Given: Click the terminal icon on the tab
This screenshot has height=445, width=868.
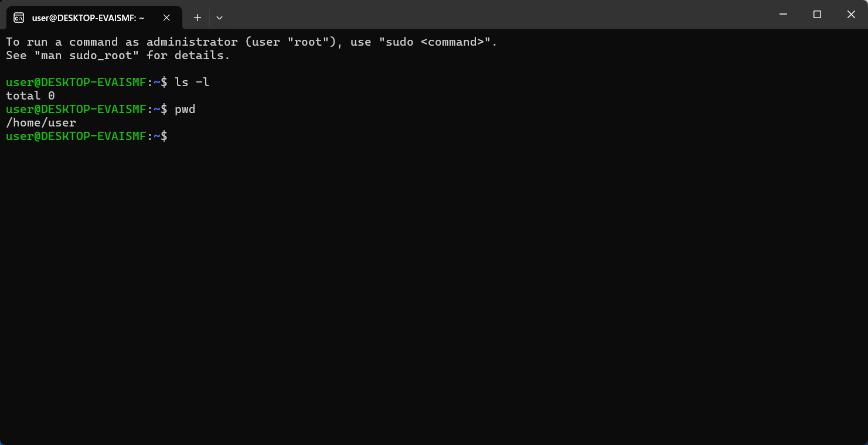Looking at the screenshot, I should 19,18.
